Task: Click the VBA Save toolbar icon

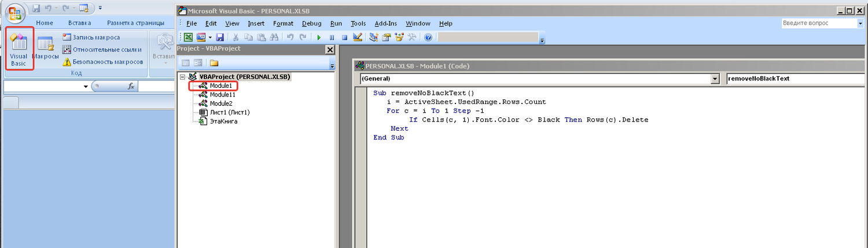Action: click(220, 37)
